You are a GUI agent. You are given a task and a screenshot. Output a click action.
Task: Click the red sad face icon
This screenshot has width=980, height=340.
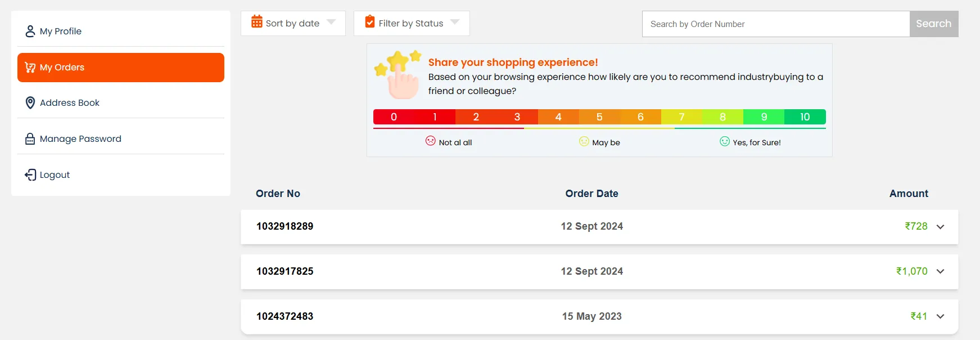(431, 141)
